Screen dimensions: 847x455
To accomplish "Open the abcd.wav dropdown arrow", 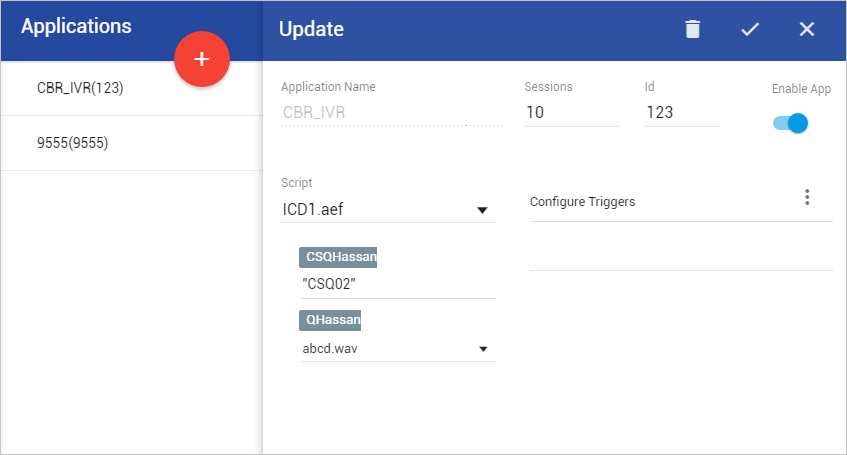I will click(x=483, y=349).
